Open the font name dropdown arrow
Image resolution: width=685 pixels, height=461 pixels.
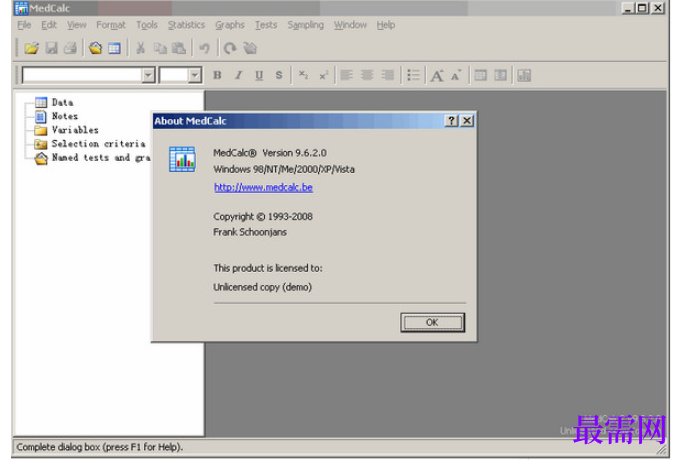click(x=148, y=76)
